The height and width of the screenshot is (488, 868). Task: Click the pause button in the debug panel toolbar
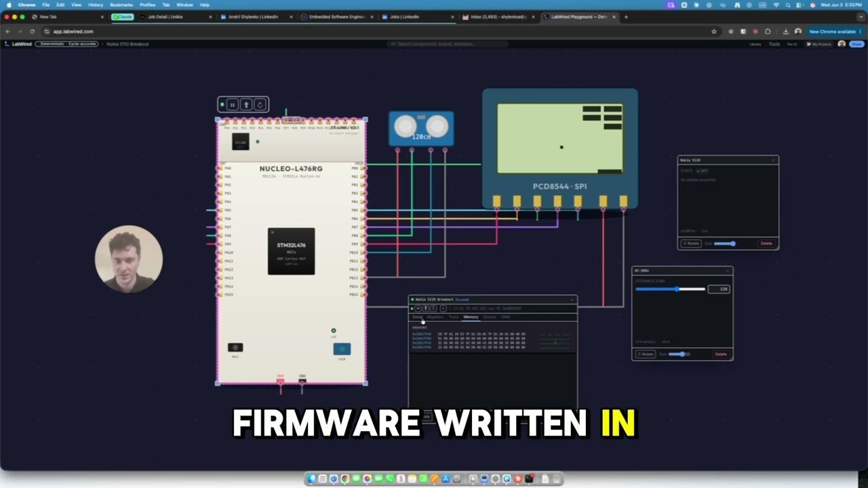[x=418, y=308]
